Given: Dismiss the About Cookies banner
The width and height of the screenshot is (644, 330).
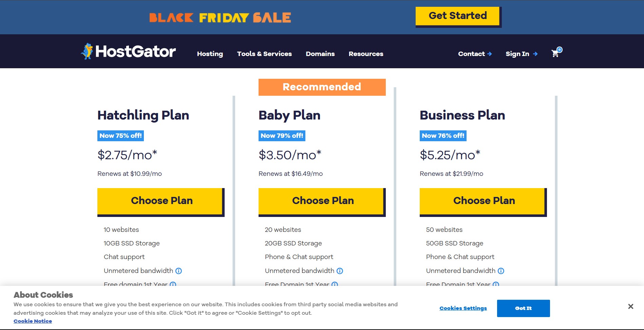Looking at the screenshot, I should (630, 306).
